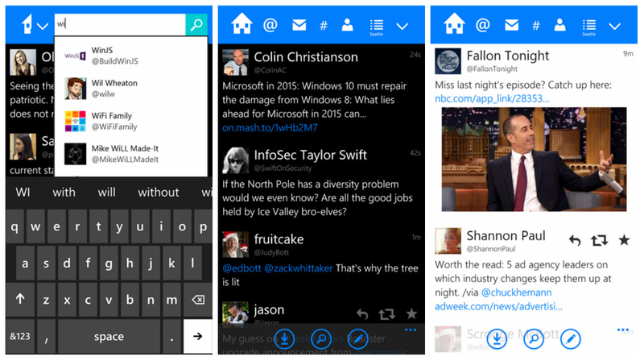Open Colin Christianson's avatar
Screen dimensions: 644x361
(x=235, y=62)
